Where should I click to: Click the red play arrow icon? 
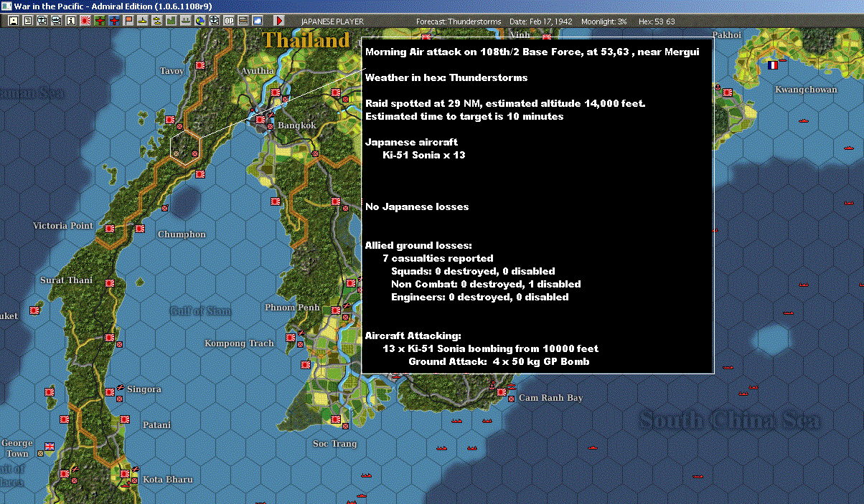(x=280, y=21)
